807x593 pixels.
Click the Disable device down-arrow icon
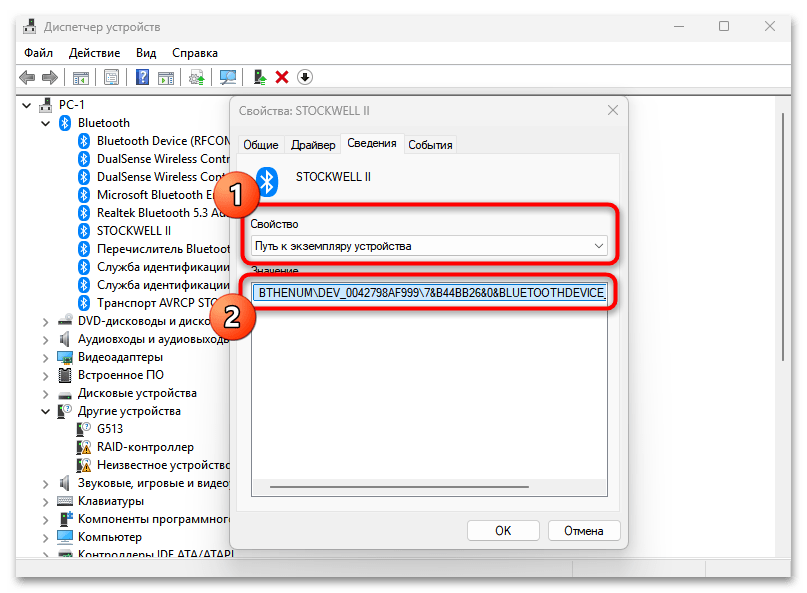coord(305,77)
